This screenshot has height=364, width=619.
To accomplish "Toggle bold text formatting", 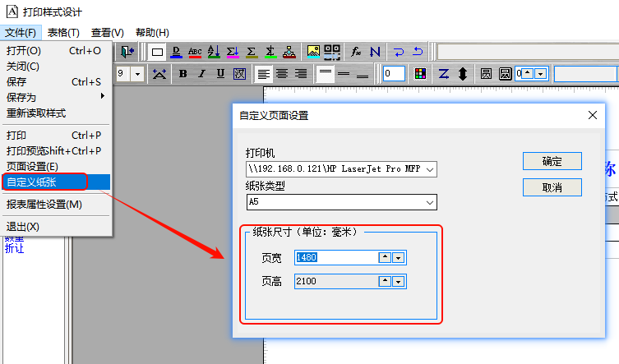I will tap(182, 74).
